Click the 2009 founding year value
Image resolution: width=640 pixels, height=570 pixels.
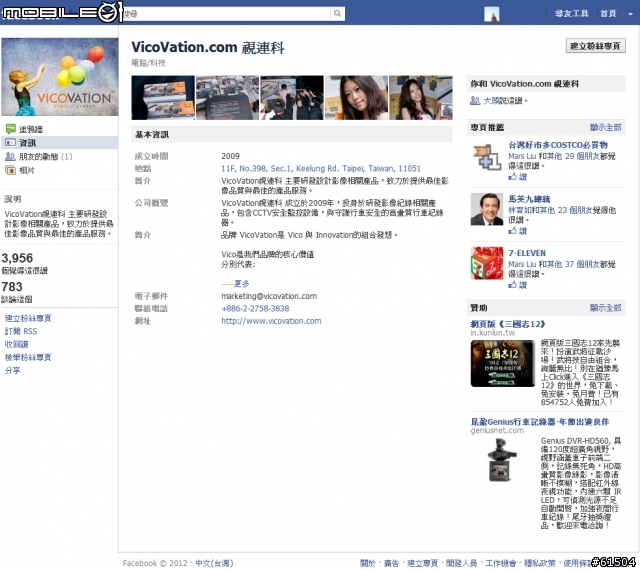coord(230,156)
